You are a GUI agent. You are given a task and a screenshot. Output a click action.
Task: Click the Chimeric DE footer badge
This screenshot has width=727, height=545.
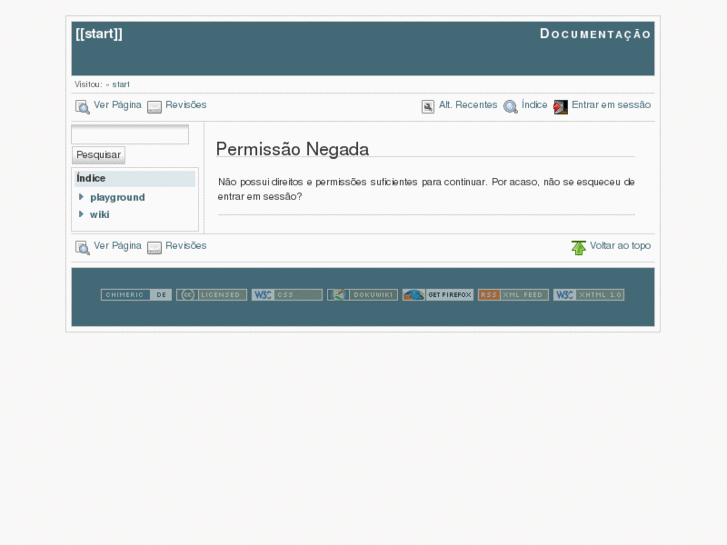[136, 295]
